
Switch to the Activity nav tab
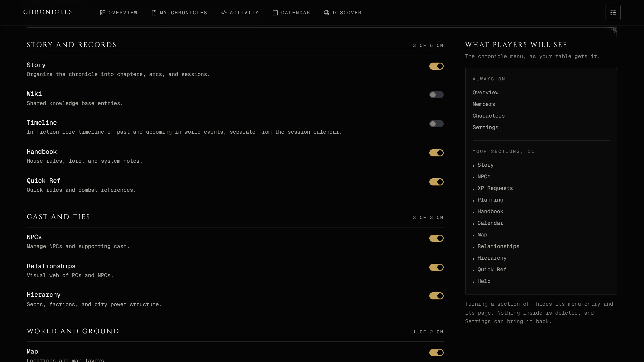point(240,13)
